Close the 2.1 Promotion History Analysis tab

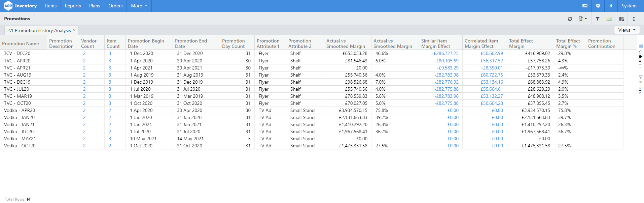pos(74,30)
